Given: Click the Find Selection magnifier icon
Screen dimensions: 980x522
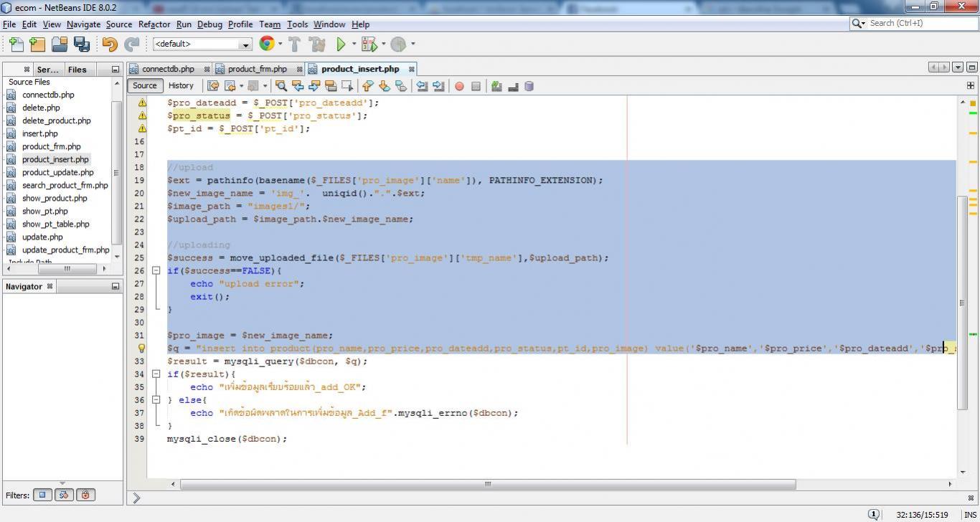Looking at the screenshot, I should coord(281,86).
